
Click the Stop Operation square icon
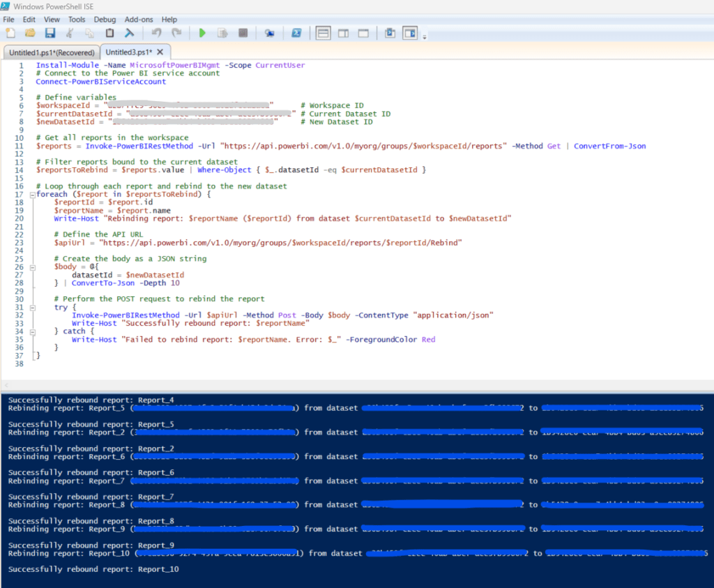click(x=243, y=33)
